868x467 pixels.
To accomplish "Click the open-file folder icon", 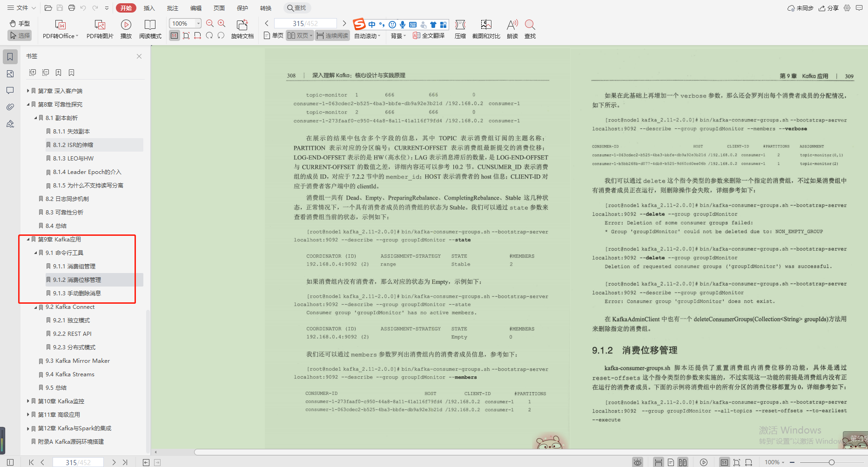I will [x=48, y=8].
